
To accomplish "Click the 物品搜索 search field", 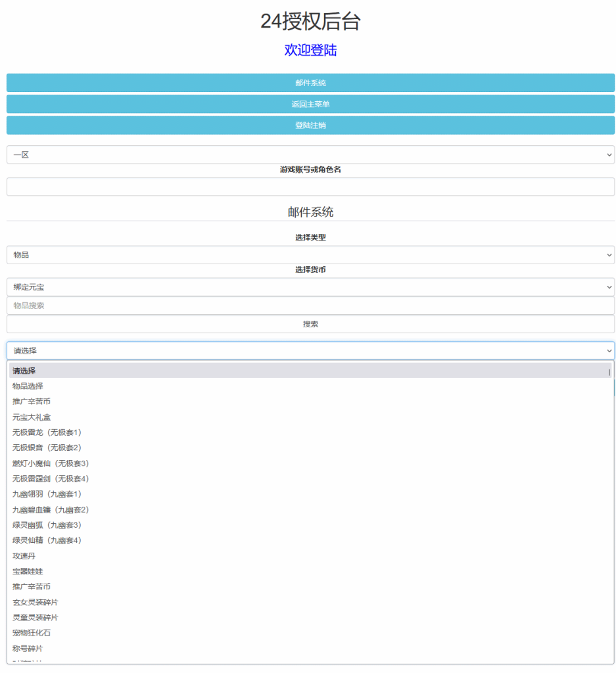I will (x=310, y=306).
